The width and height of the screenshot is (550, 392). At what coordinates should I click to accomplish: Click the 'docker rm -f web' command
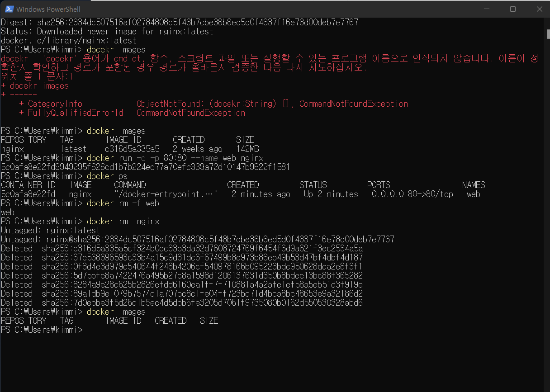click(x=123, y=203)
